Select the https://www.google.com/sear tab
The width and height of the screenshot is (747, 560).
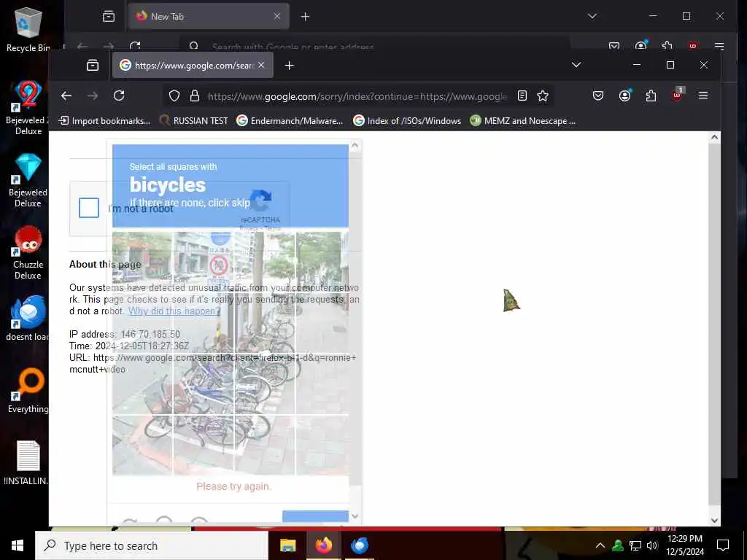coord(193,65)
